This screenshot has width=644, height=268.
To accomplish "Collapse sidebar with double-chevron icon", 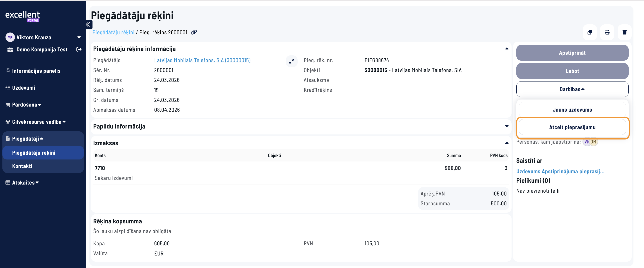I will (88, 25).
